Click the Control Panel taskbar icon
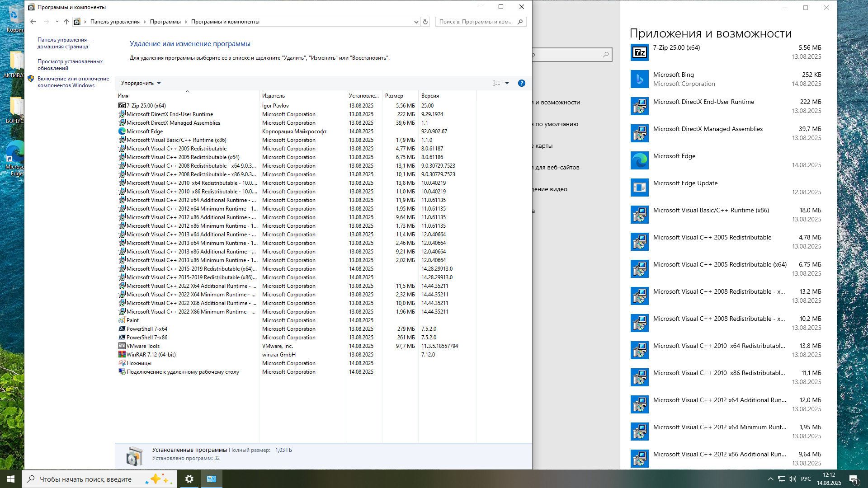Screen dimensions: 868x488 [x=212, y=479]
